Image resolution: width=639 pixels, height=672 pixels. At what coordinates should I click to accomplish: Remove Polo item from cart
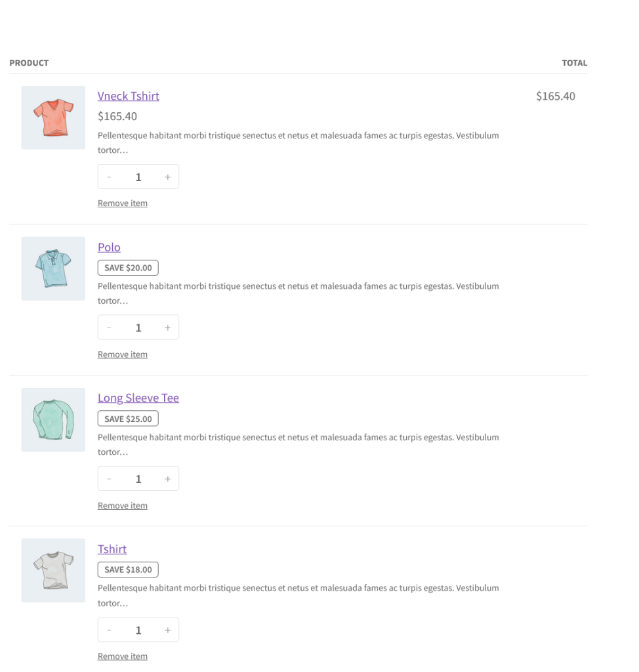[123, 354]
